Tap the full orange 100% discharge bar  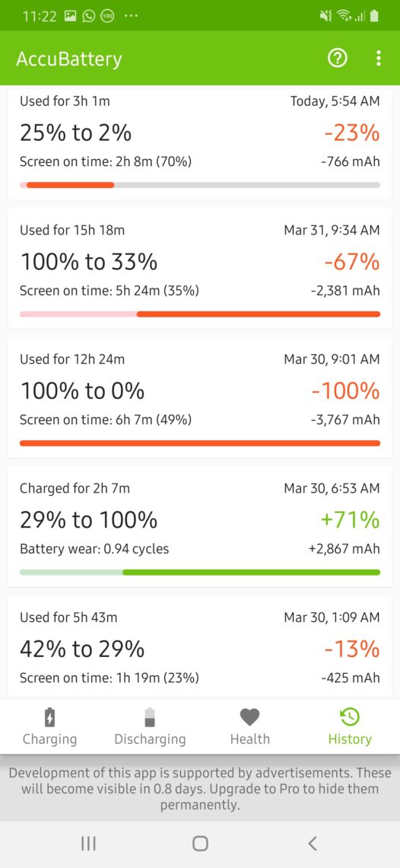(200, 443)
